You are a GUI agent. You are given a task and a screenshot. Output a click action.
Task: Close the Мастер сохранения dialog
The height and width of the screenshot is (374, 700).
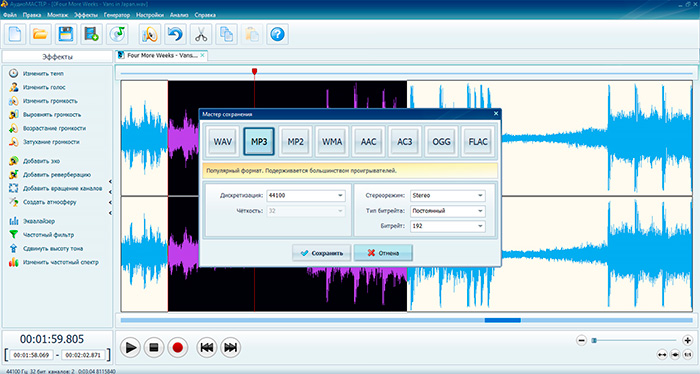coord(496,114)
